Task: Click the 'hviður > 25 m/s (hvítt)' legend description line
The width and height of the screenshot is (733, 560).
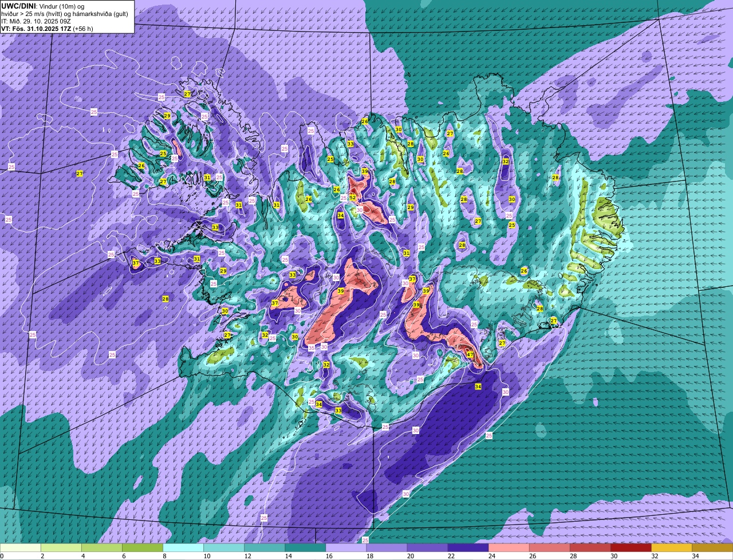Action: 65,13
